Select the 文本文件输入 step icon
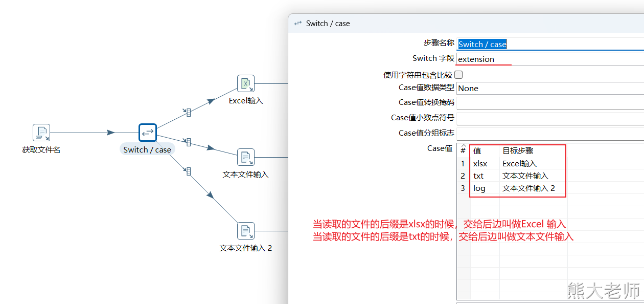The height and width of the screenshot is (304, 644). [246, 157]
